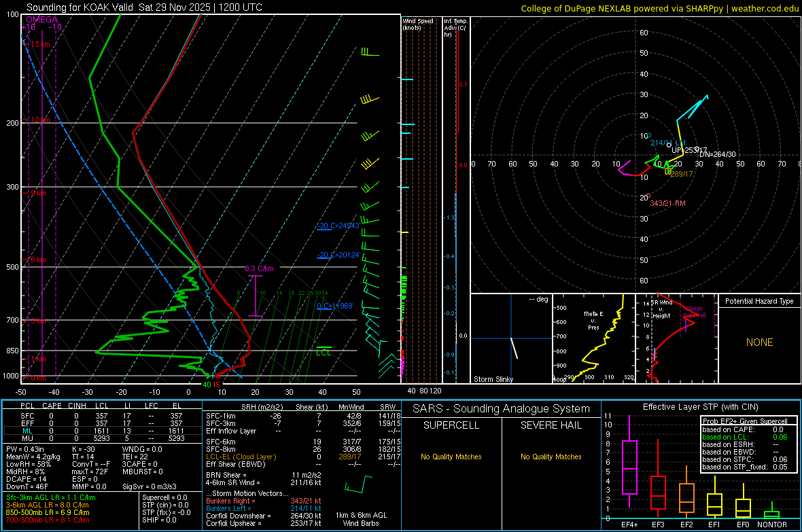Click the 'PW = 0.43in' value

click(x=25, y=449)
